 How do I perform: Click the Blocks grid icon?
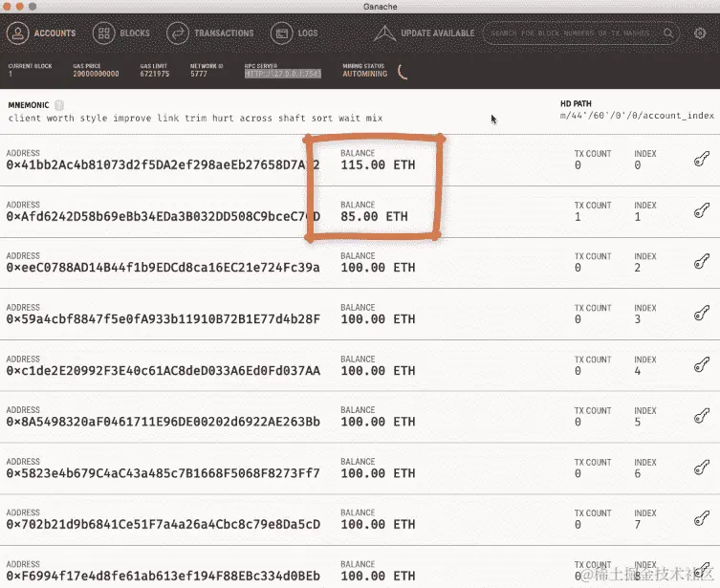pos(104,33)
